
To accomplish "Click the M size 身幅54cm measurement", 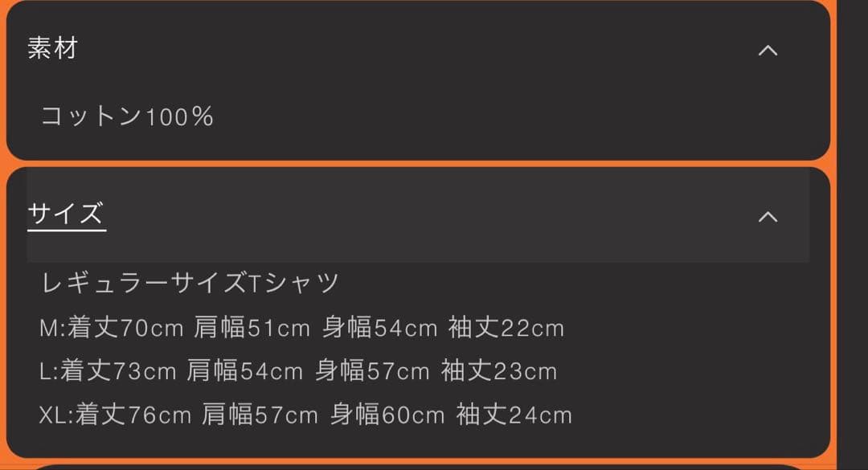I will 379,328.
